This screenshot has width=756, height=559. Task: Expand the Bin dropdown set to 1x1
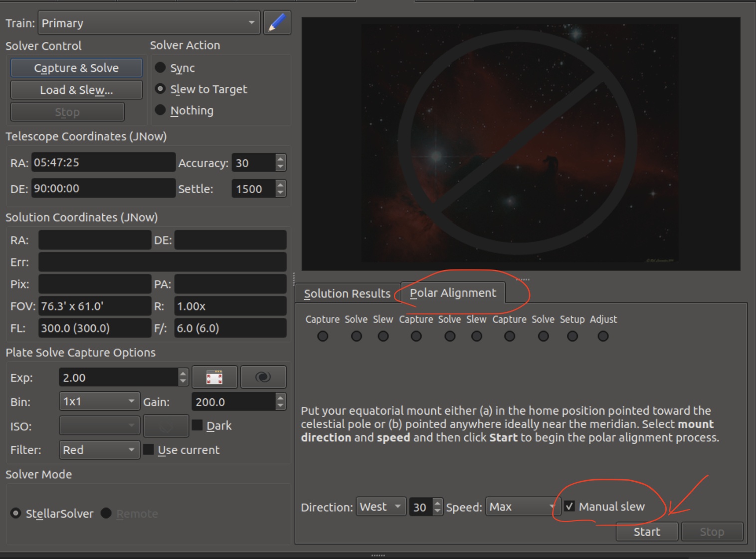99,401
